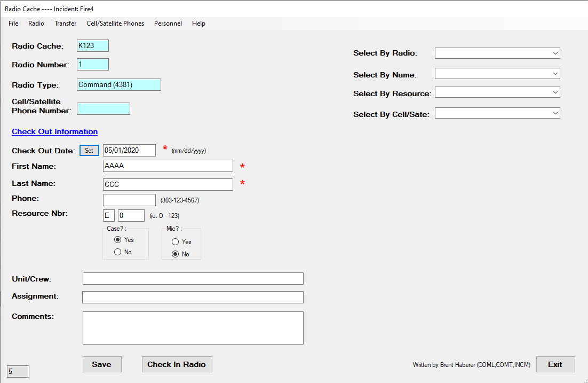The width and height of the screenshot is (588, 383).
Task: Click the First Name field containing AAAA
Action: 168,166
